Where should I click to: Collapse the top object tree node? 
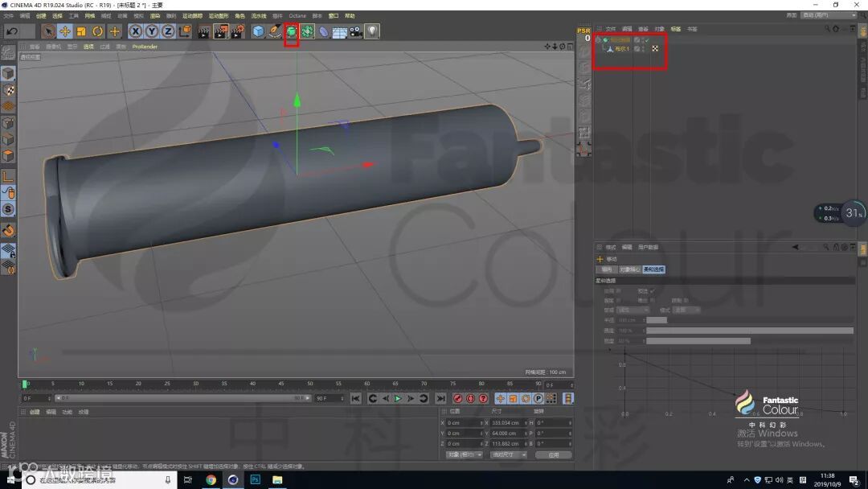(x=598, y=39)
